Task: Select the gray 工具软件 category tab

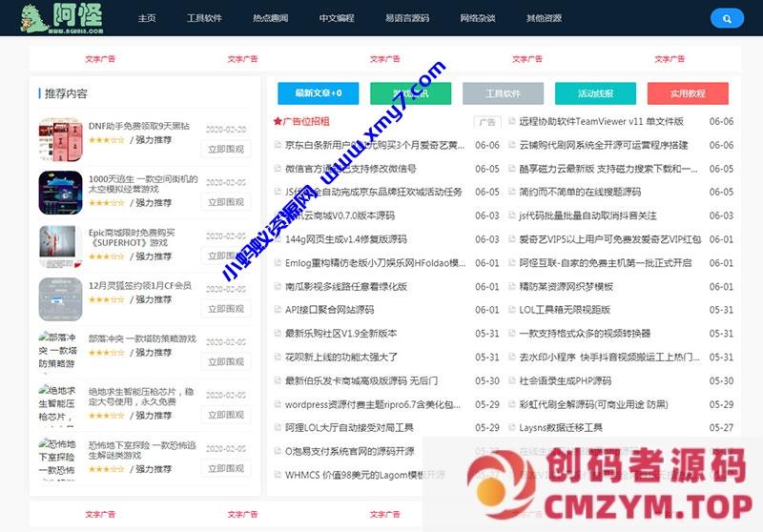Action: 504,93
